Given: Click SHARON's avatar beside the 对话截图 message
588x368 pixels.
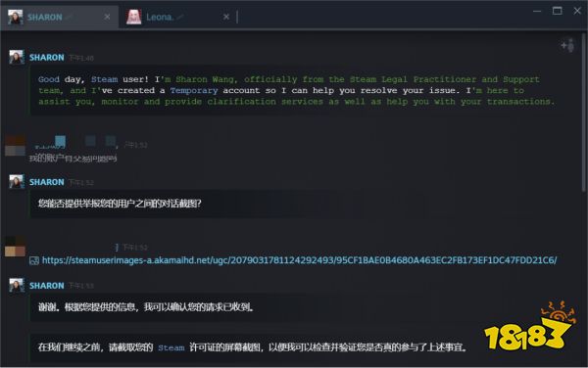Looking at the screenshot, I should pos(17,182).
